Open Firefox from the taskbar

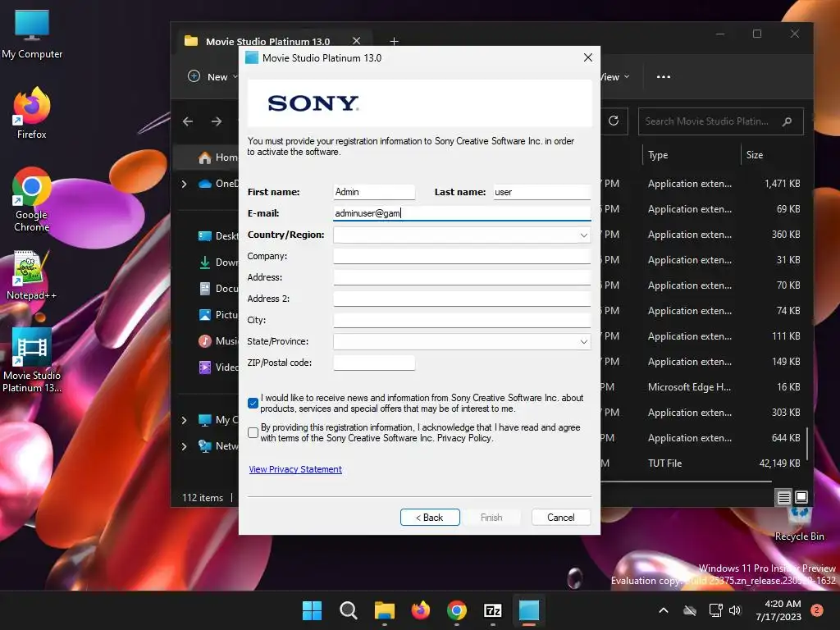pyautogui.click(x=421, y=610)
